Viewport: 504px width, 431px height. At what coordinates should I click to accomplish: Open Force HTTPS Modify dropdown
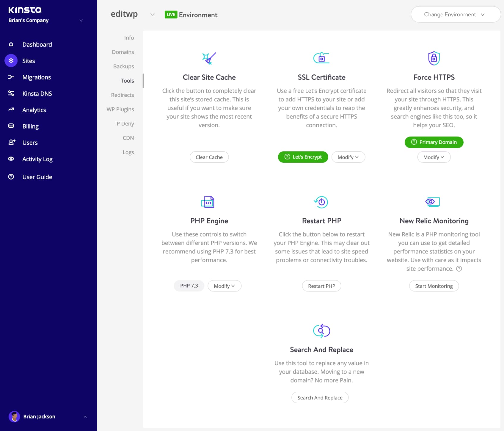(434, 157)
